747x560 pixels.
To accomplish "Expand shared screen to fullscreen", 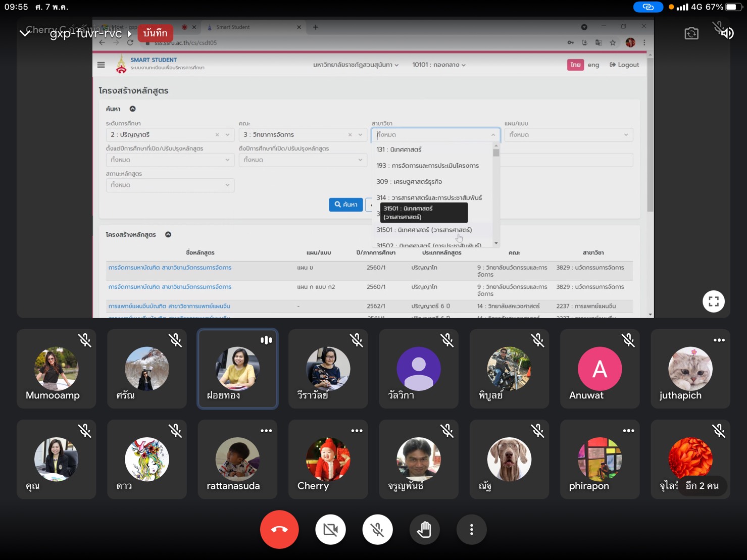I will pos(713,301).
